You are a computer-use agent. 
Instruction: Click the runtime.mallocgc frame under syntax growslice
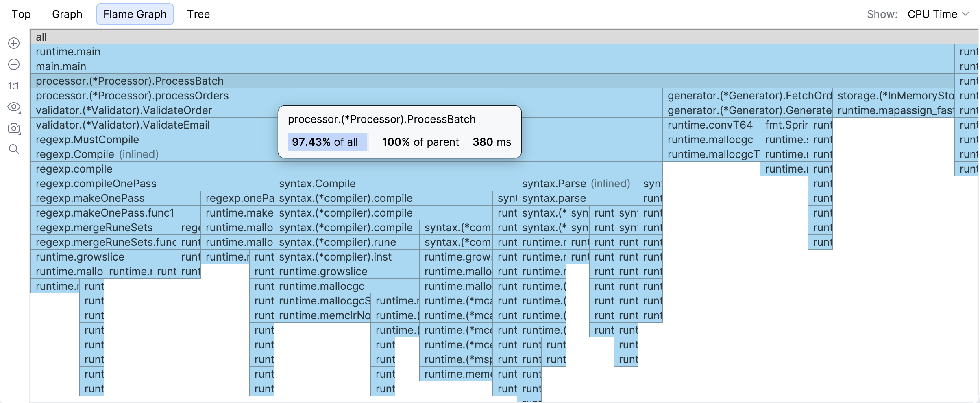click(x=346, y=286)
